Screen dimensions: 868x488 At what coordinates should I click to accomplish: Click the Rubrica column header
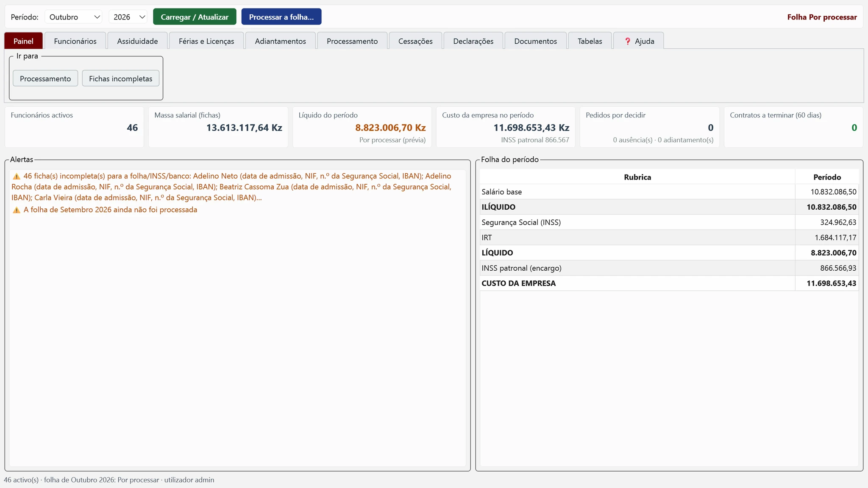(x=637, y=177)
